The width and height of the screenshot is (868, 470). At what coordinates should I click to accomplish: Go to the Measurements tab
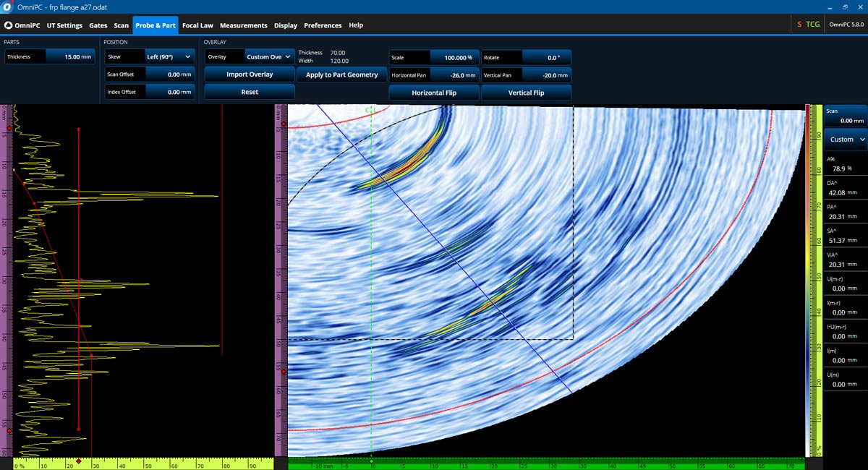pos(243,25)
